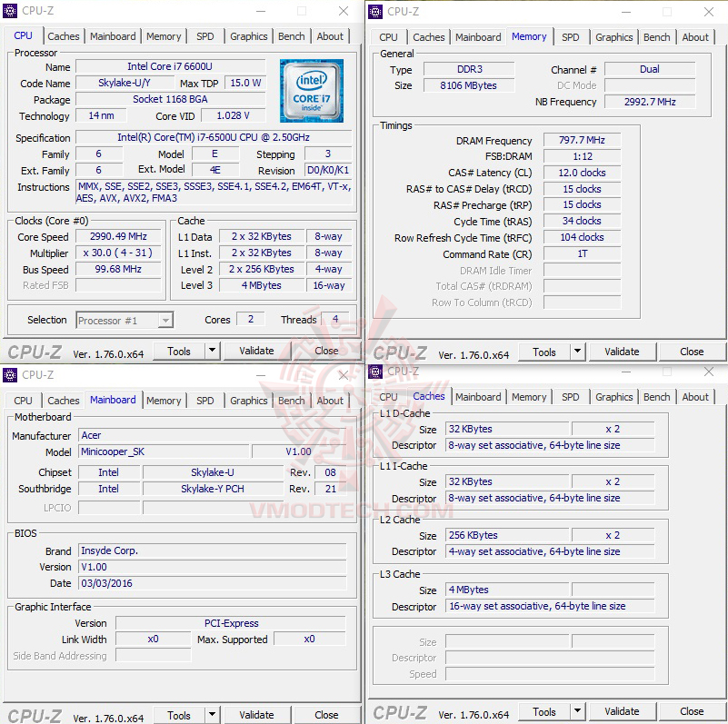Viewport: 728px width, 724px height.
Task: Click the Close button in the Memory window
Action: click(692, 352)
